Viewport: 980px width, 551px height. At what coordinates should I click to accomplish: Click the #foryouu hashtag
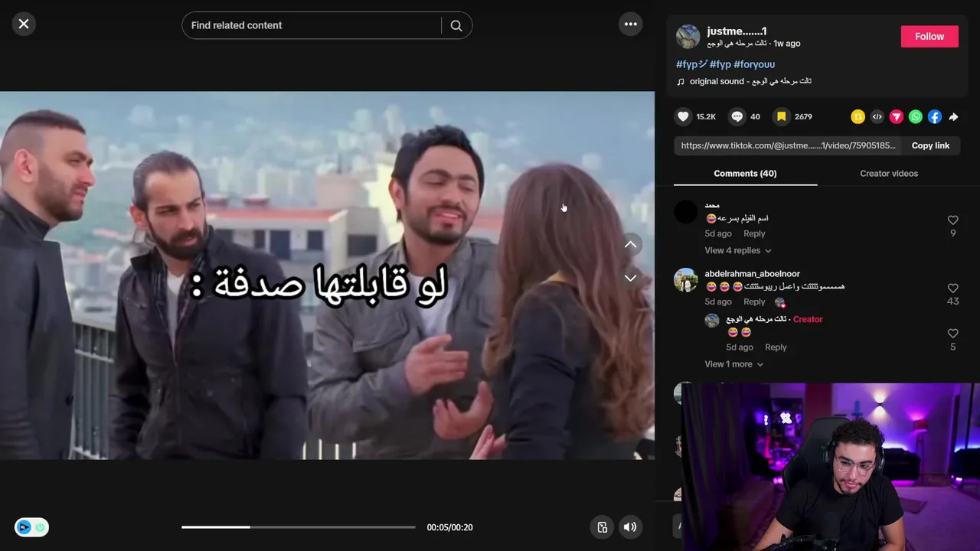(754, 64)
